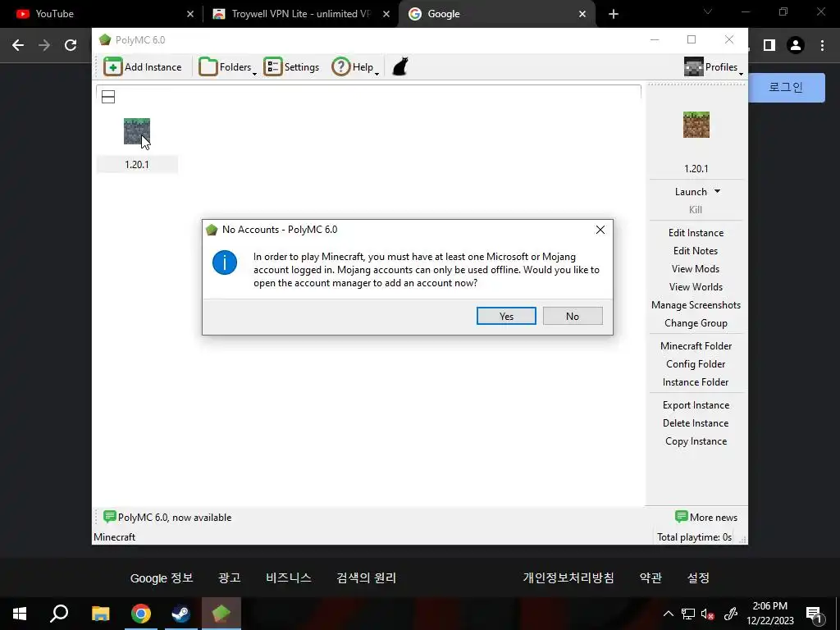Click the Chrome taskbar icon
840x630 pixels.
click(x=141, y=614)
